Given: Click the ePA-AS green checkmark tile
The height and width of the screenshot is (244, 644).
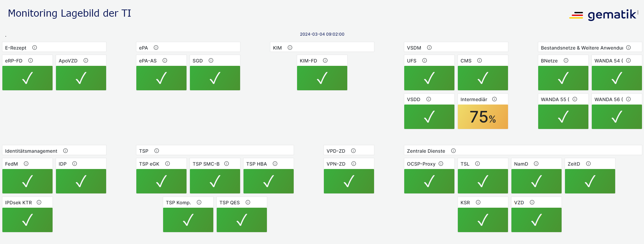Looking at the screenshot, I should pyautogui.click(x=161, y=78).
